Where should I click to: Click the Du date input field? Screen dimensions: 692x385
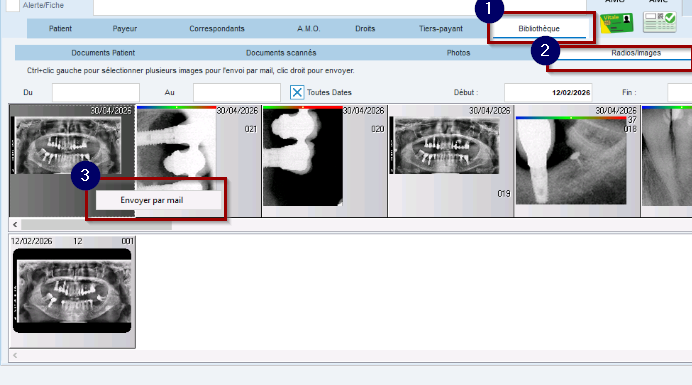[96, 93]
